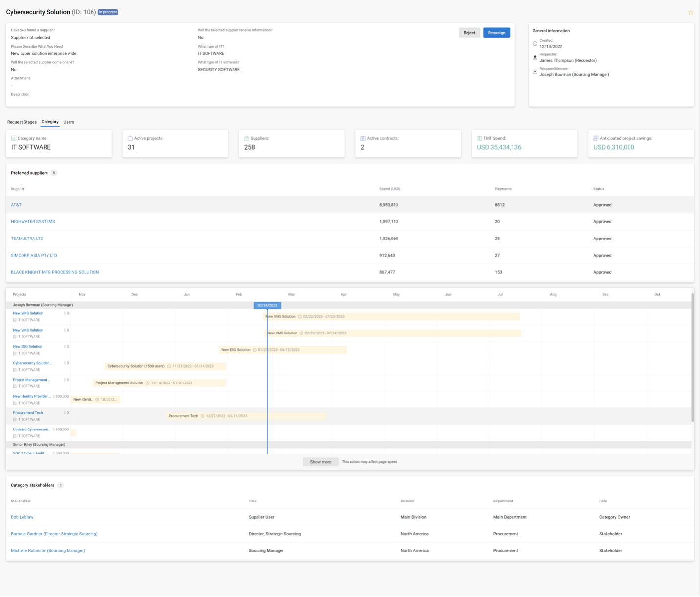
Task: Click the Category name card icon
Action: tap(14, 138)
